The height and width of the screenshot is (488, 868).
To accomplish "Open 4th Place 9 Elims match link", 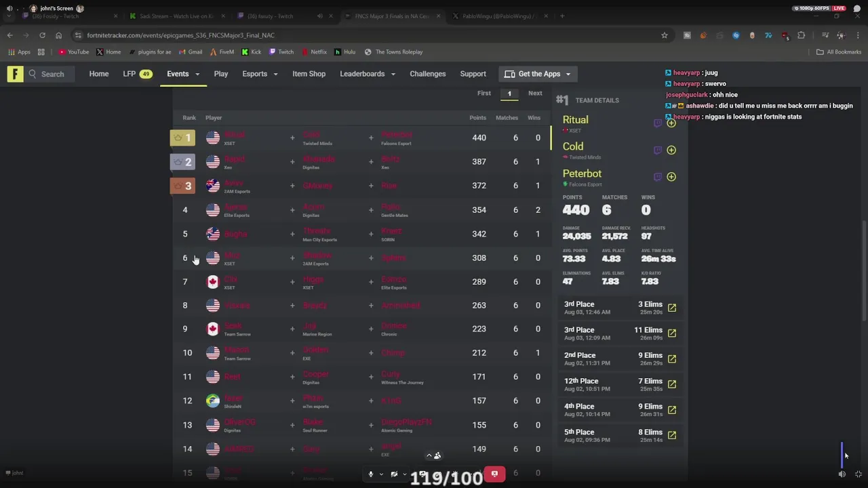I will pyautogui.click(x=672, y=410).
